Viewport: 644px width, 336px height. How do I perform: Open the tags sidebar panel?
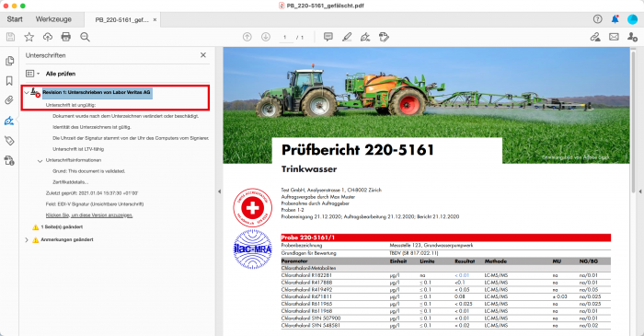pyautogui.click(x=9, y=141)
